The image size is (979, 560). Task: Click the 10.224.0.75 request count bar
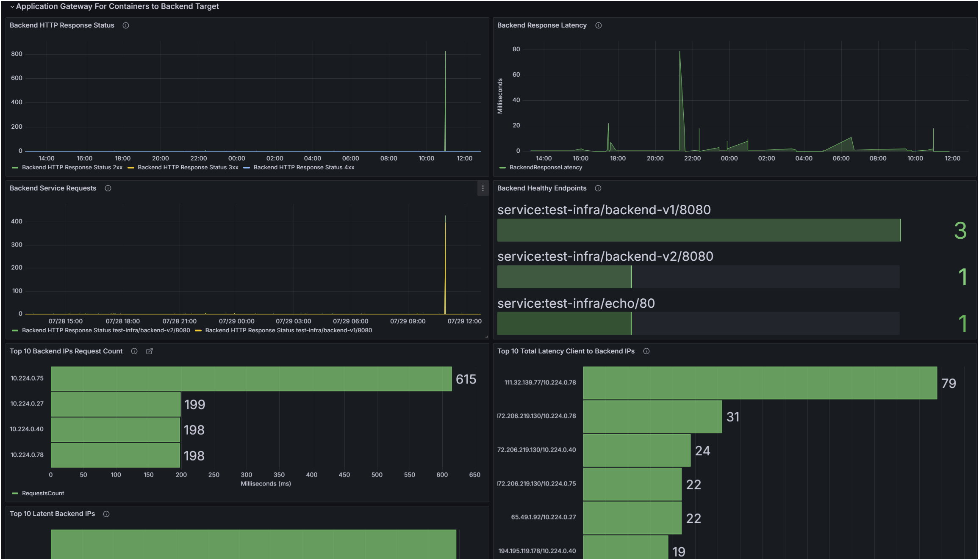tap(251, 379)
